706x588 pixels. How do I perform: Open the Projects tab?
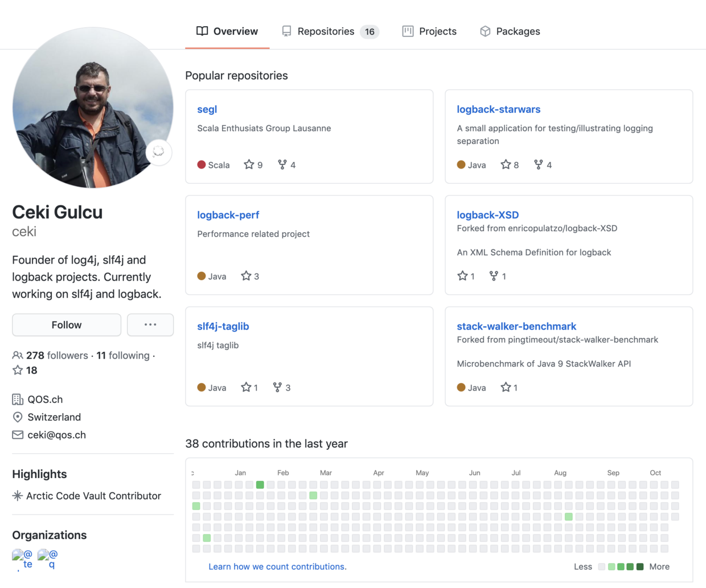click(x=429, y=31)
